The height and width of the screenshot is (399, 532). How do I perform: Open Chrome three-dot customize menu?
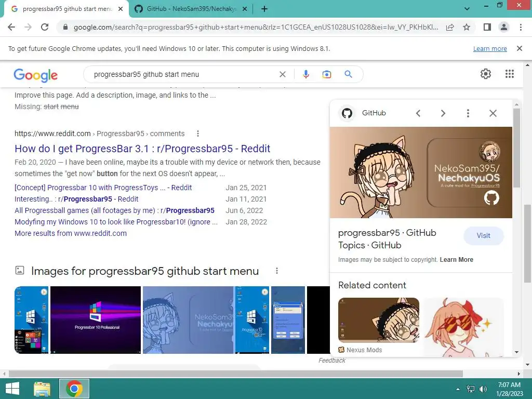[x=521, y=27]
